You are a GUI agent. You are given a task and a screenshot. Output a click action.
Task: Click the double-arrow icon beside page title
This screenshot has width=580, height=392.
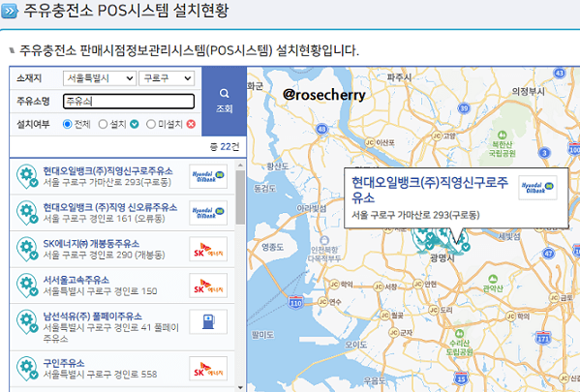click(10, 12)
